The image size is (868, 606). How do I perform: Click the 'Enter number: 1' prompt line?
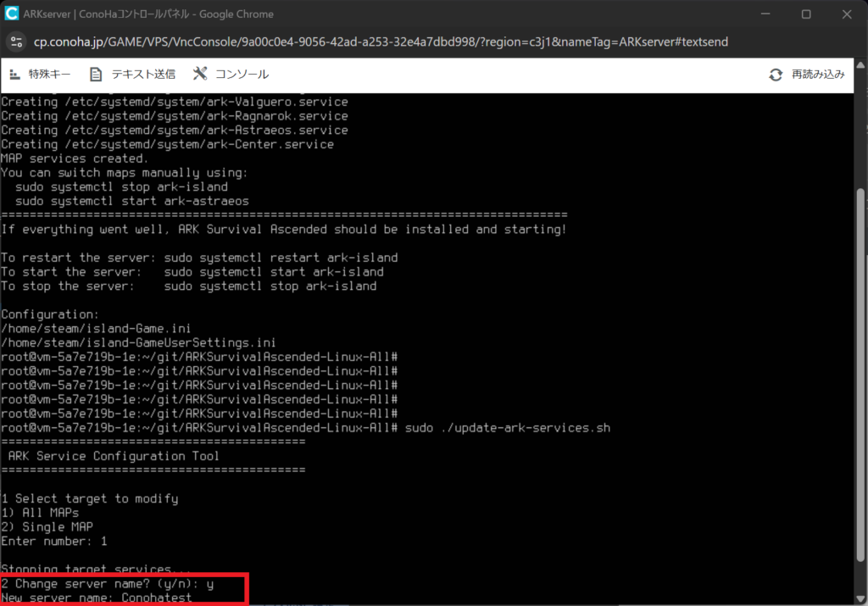(54, 541)
